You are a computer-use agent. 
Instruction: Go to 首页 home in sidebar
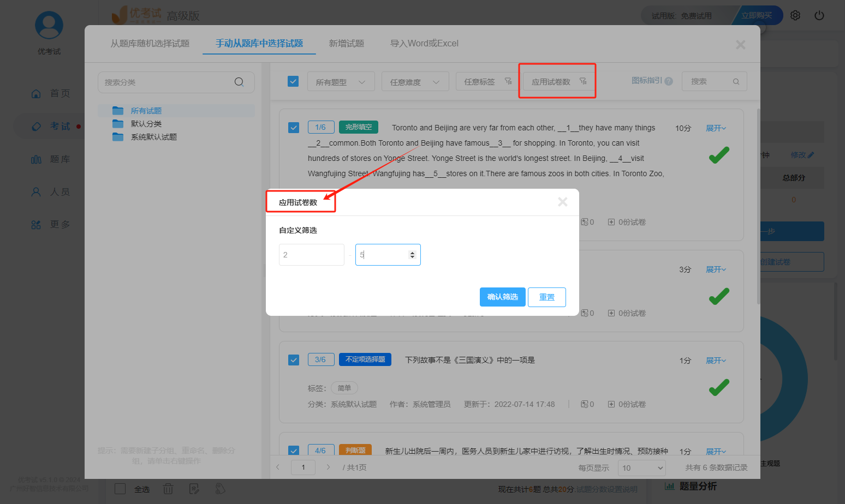click(50, 93)
